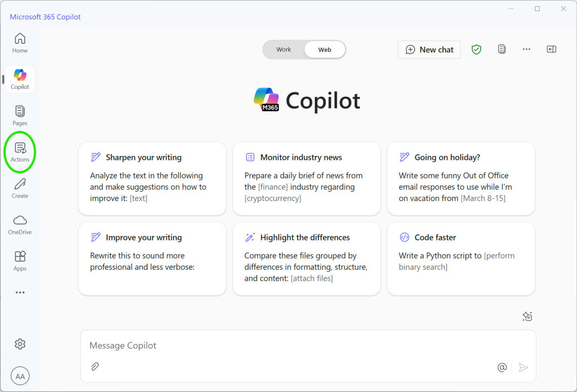Viewport: 577px width, 392px height.
Task: Show more sidebar items via ellipsis
Action: click(x=20, y=292)
